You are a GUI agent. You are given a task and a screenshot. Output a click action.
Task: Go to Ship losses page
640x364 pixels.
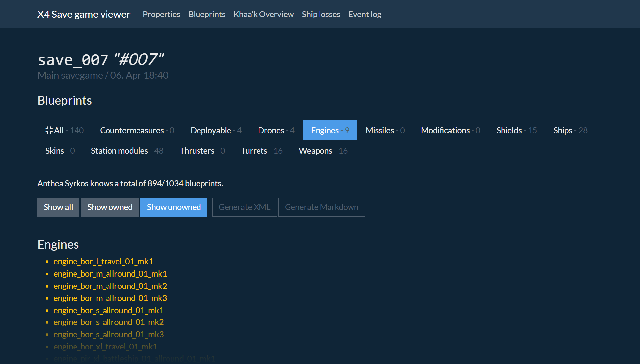(321, 14)
